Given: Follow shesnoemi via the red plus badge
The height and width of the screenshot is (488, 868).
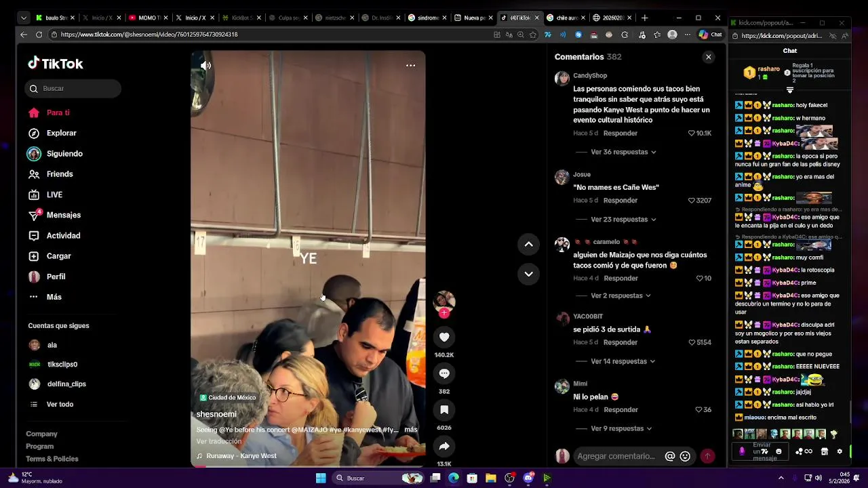Looking at the screenshot, I should click(x=444, y=313).
